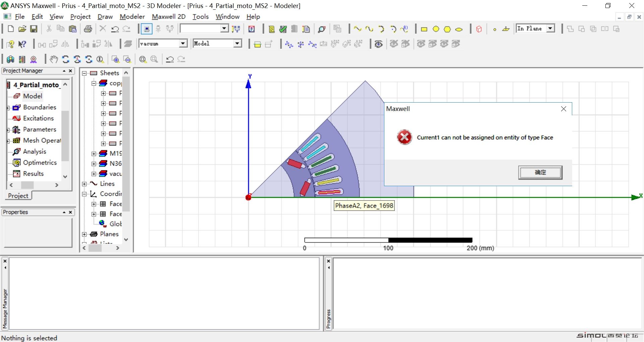Screen dimensions: 644x342
Task: Click the binoculars search icon
Action: pyautogui.click(x=10, y=59)
